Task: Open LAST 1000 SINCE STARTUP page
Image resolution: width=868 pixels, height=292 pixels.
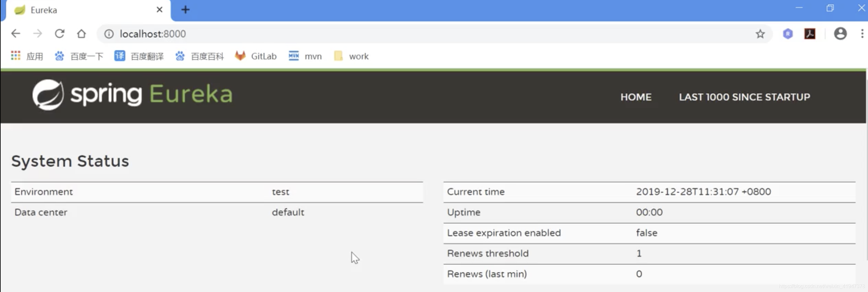Action: (x=744, y=97)
